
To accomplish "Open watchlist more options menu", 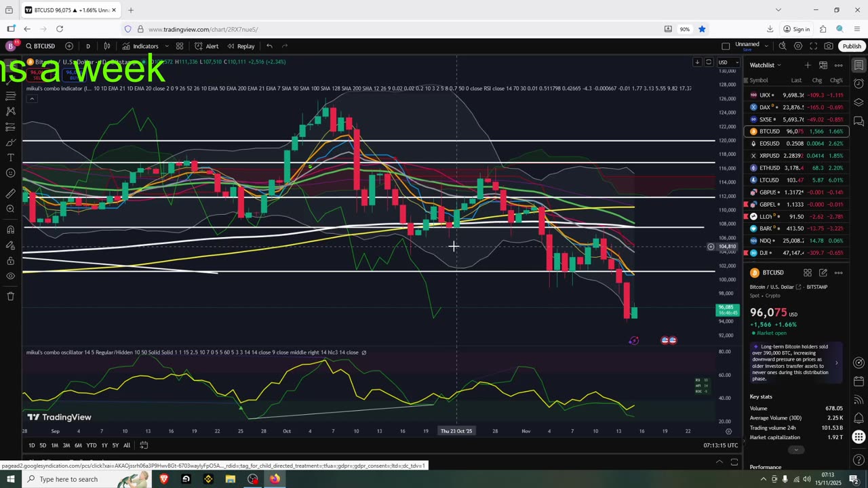I will 838,65.
